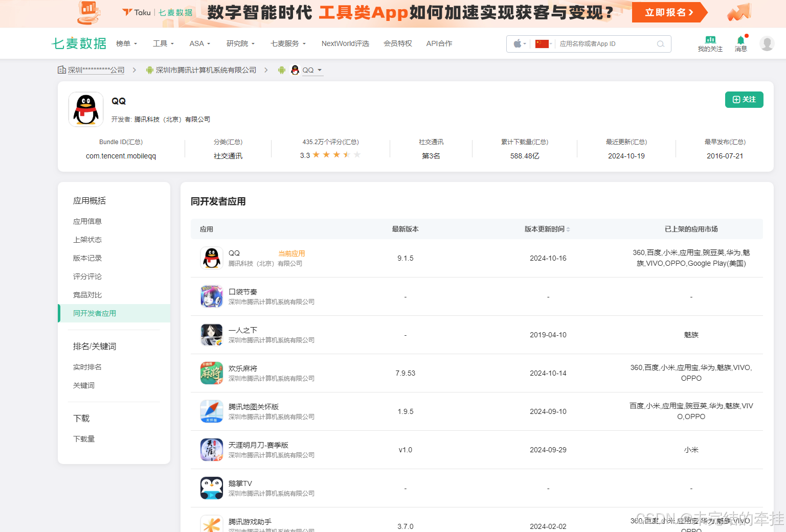Viewport: 786px width, 532px height.
Task: Open the 一人之下 app icon
Action: (212, 335)
